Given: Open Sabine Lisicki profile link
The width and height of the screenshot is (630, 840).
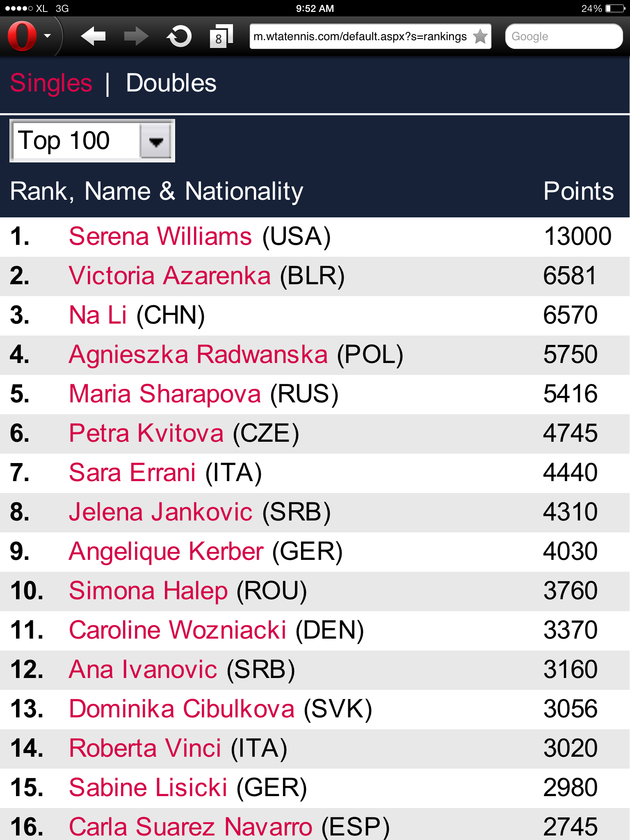Looking at the screenshot, I should coord(148,787).
